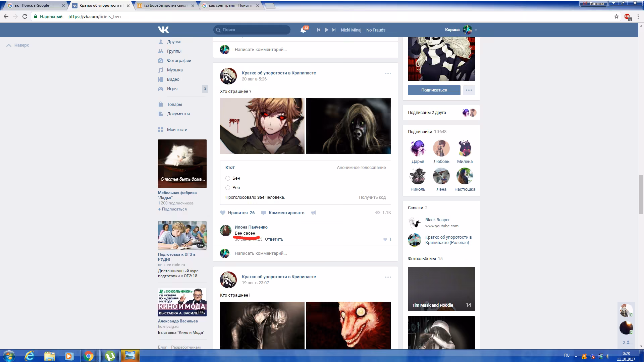The height and width of the screenshot is (362, 644).
Task: Go back in browser
Action: tap(6, 16)
